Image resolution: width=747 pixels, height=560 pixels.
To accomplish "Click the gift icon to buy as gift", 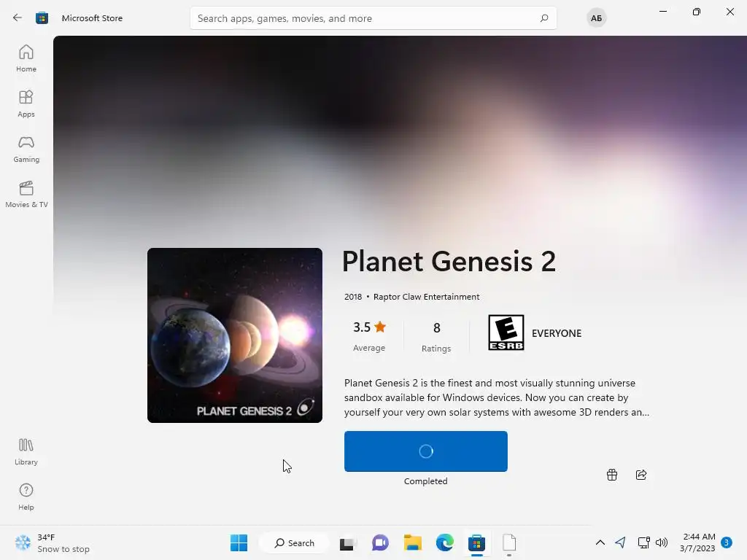I will pos(612,475).
